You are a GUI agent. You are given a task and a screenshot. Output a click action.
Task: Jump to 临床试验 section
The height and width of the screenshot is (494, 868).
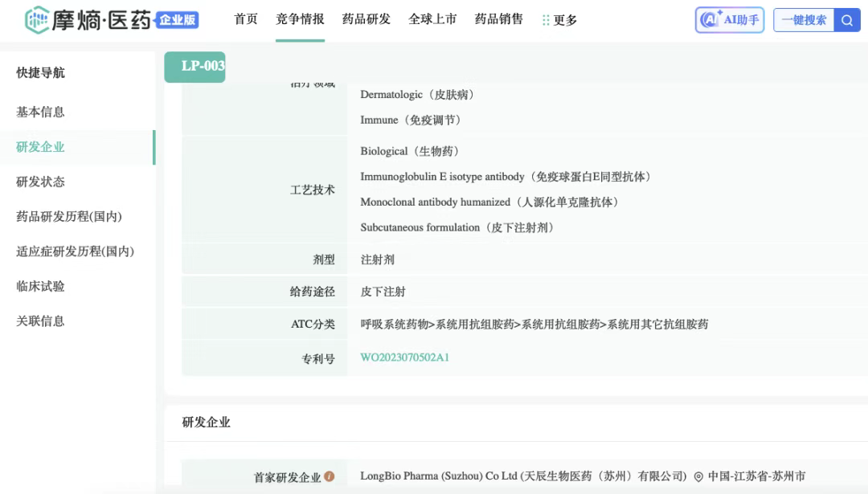[40, 286]
